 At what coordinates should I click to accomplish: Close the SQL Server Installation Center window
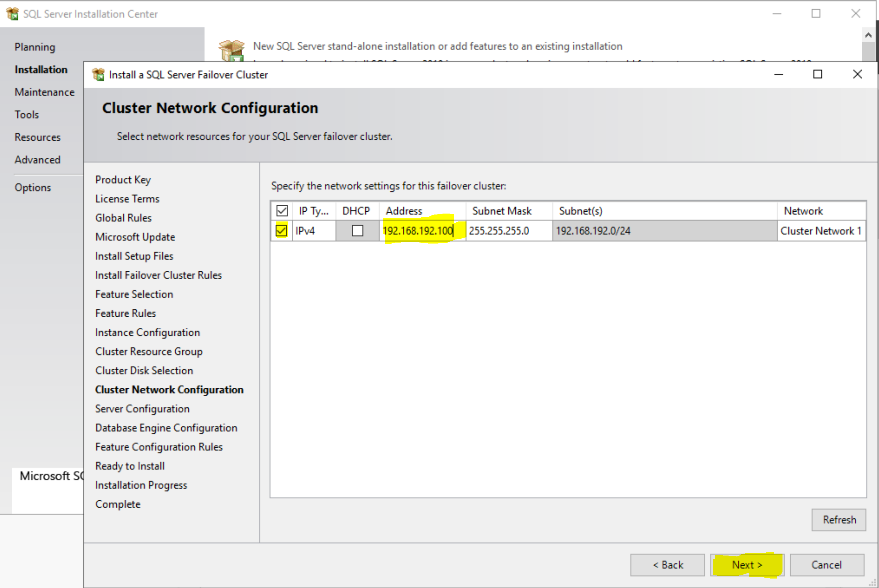click(x=856, y=14)
